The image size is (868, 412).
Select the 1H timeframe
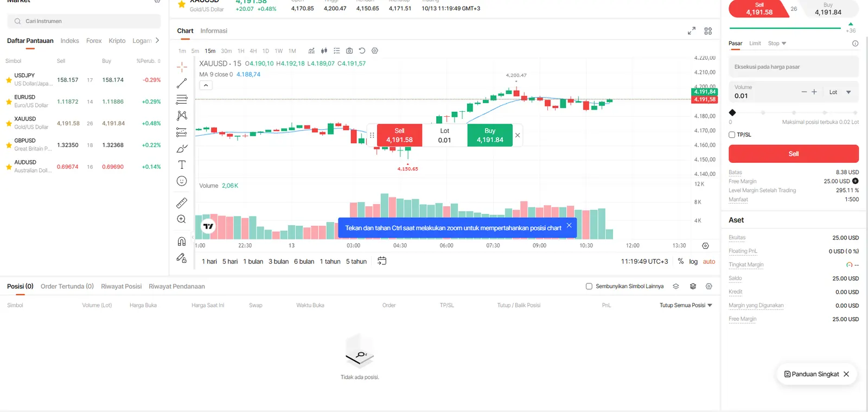coord(241,51)
